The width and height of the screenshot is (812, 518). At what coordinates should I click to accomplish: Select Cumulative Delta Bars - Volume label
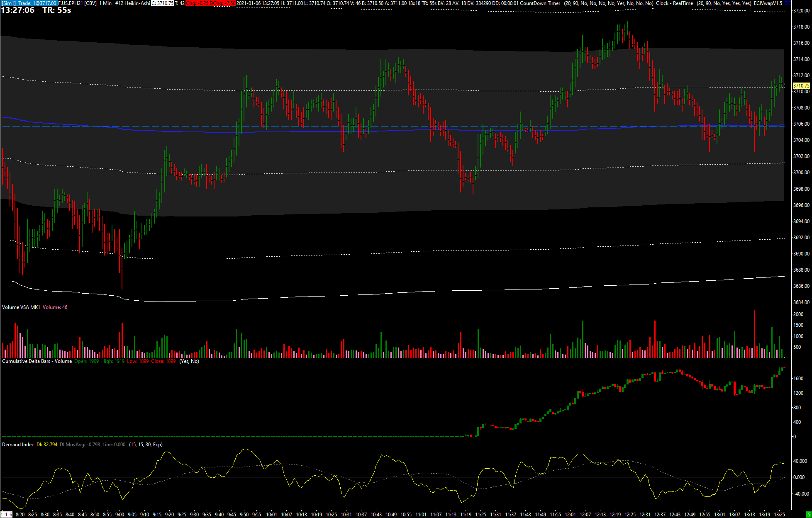point(37,361)
